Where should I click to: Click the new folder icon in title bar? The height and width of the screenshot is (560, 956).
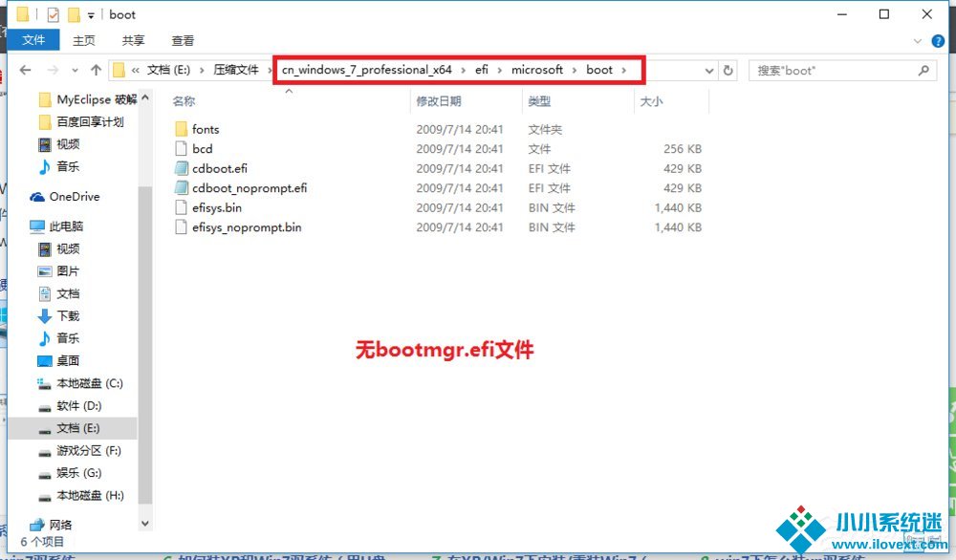coord(74,14)
